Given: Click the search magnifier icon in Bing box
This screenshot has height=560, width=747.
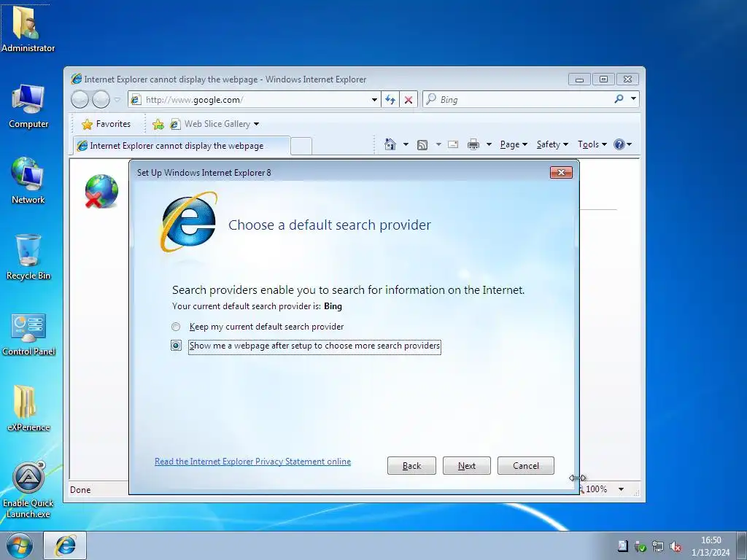Looking at the screenshot, I should 619,99.
